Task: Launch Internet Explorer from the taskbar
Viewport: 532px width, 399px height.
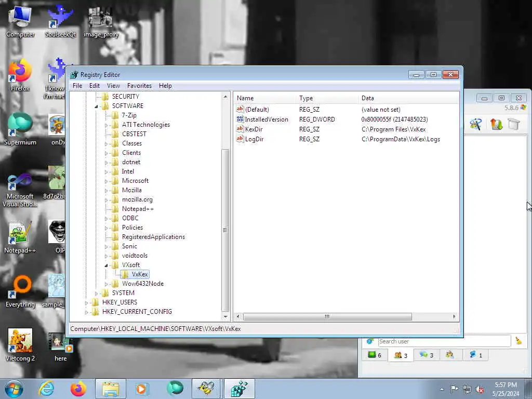Action: point(46,389)
